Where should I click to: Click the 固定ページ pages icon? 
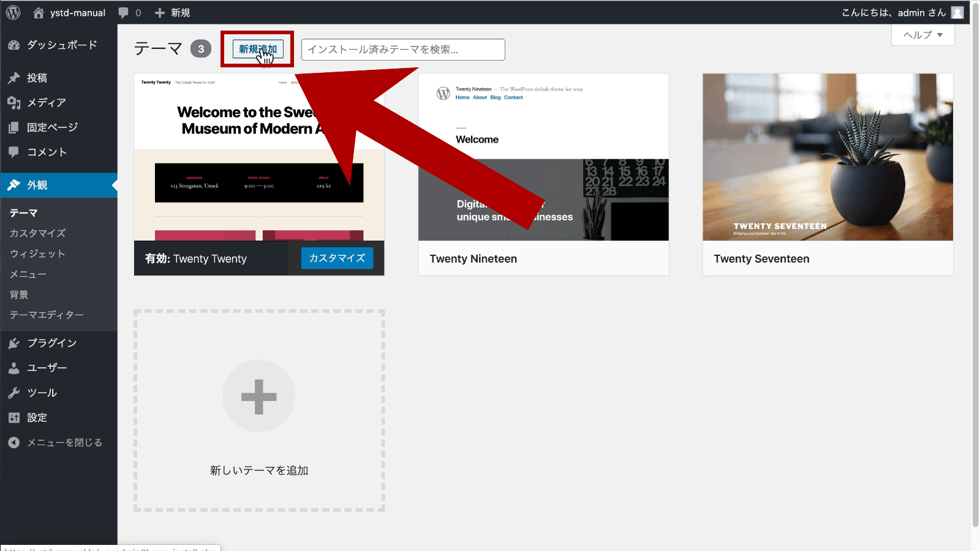coord(14,127)
